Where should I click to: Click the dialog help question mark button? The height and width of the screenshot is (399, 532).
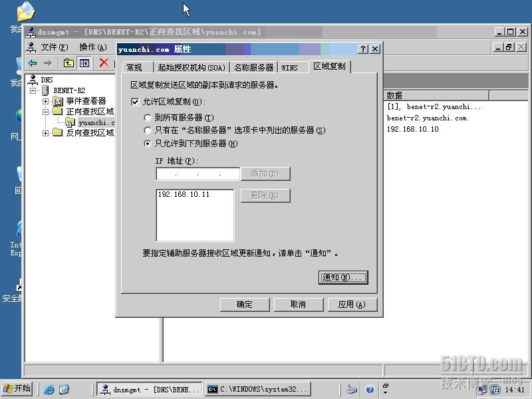click(363, 49)
